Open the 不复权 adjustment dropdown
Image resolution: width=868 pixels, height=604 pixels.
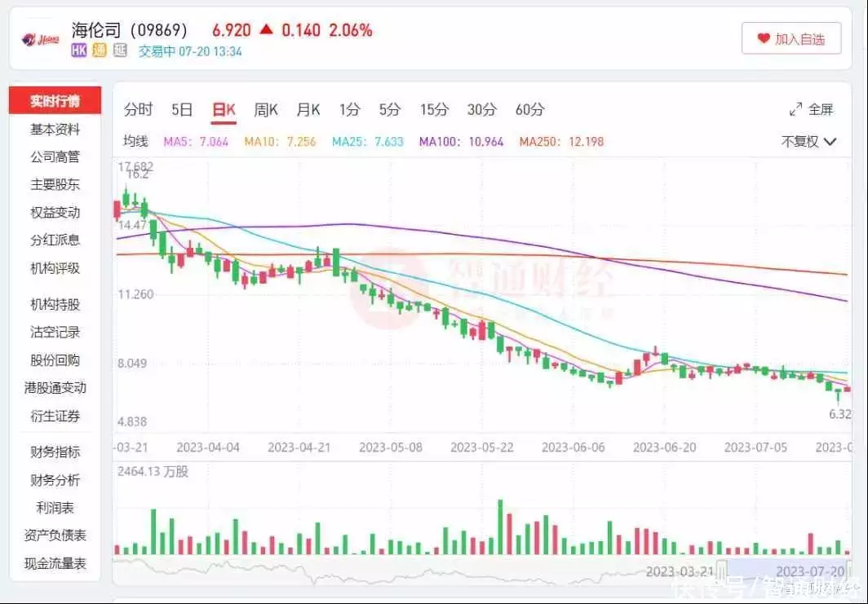pos(808,141)
